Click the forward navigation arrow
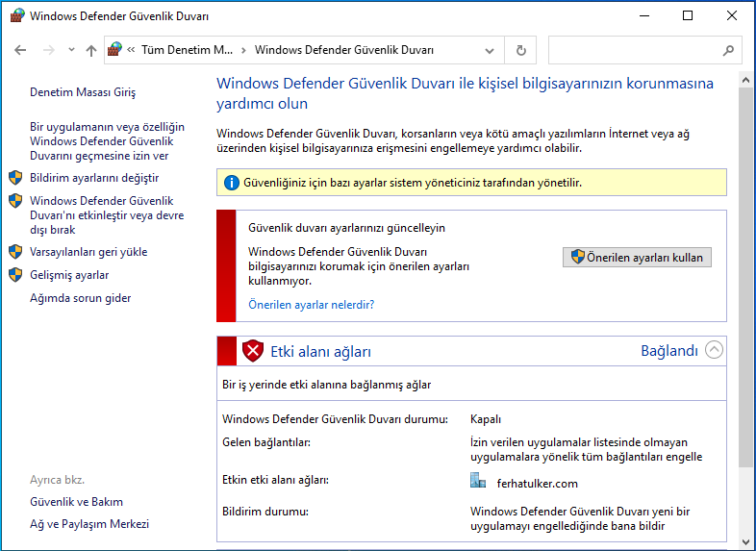 [49, 50]
